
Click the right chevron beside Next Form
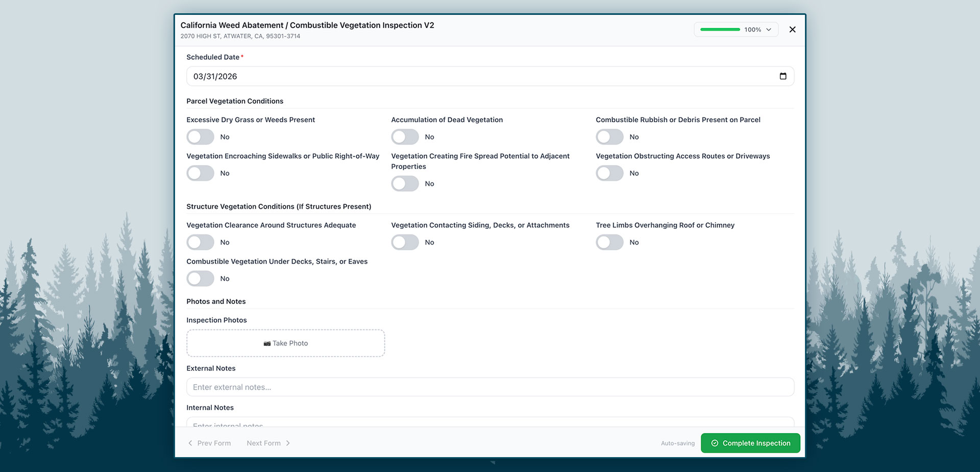pos(288,443)
